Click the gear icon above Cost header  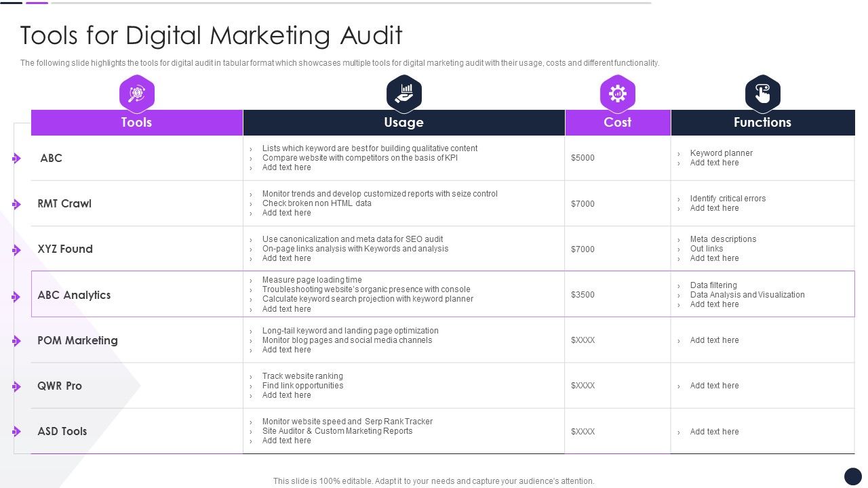tap(618, 94)
